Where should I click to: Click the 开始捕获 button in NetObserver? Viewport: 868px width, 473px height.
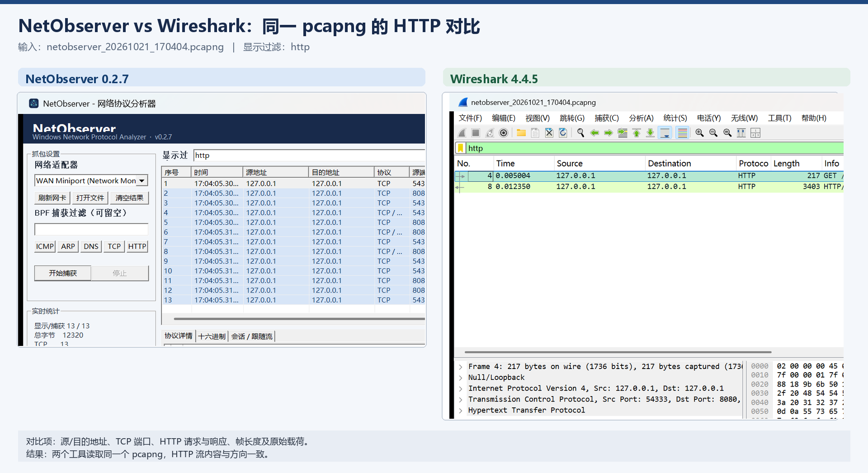(63, 273)
